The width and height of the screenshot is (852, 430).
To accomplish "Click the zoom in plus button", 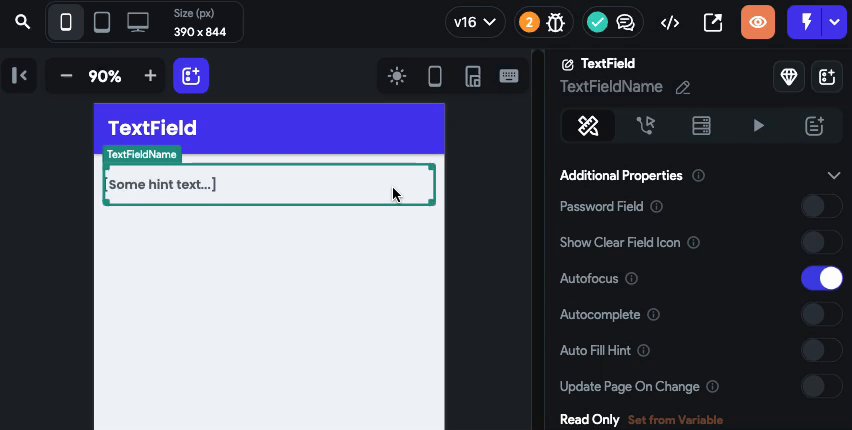I will (150, 76).
